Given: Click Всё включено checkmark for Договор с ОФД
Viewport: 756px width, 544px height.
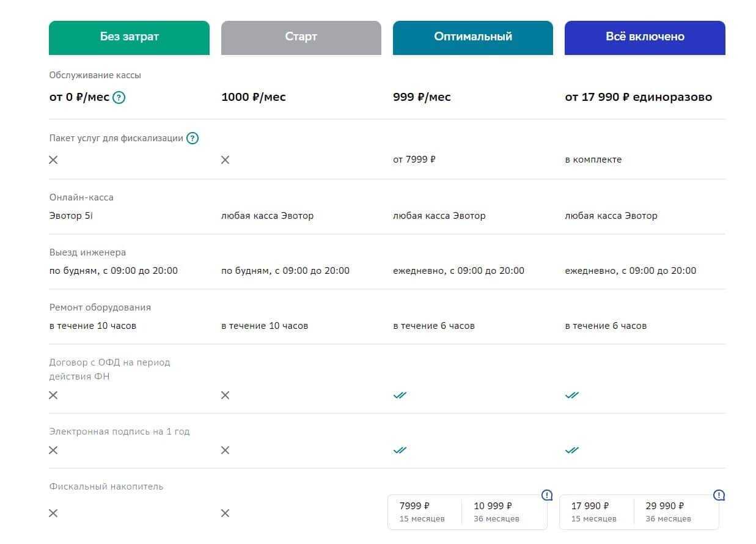Looking at the screenshot, I should [x=571, y=395].
